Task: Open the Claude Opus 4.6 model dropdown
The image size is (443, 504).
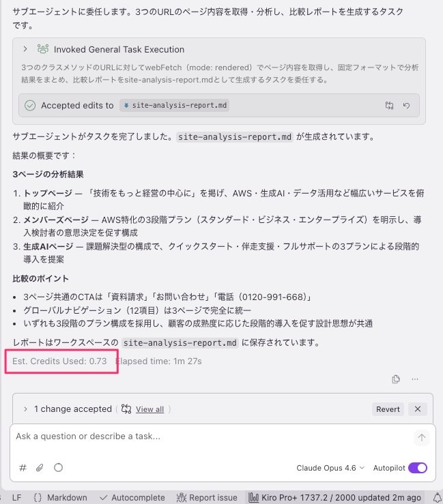Action: (330, 468)
